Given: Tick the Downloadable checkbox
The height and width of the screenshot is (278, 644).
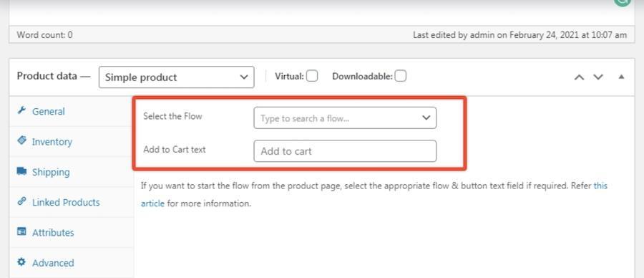Looking at the screenshot, I should pyautogui.click(x=401, y=76).
